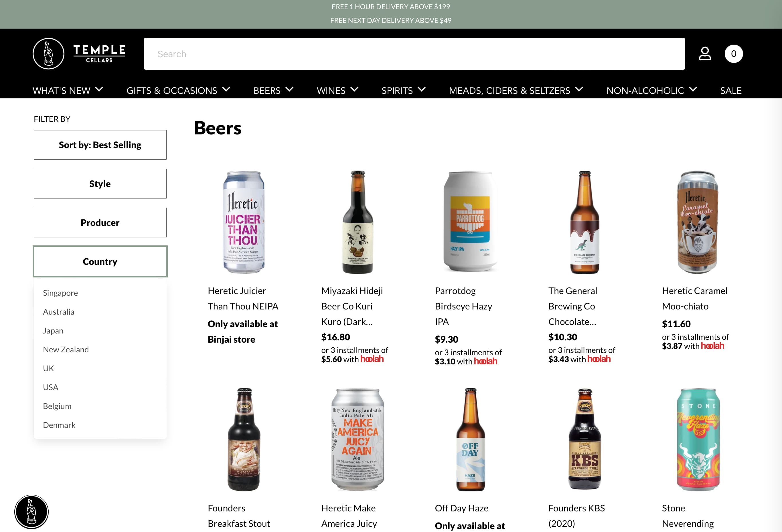This screenshot has height=532, width=782.
Task: Click the Search input field
Action: tap(414, 54)
